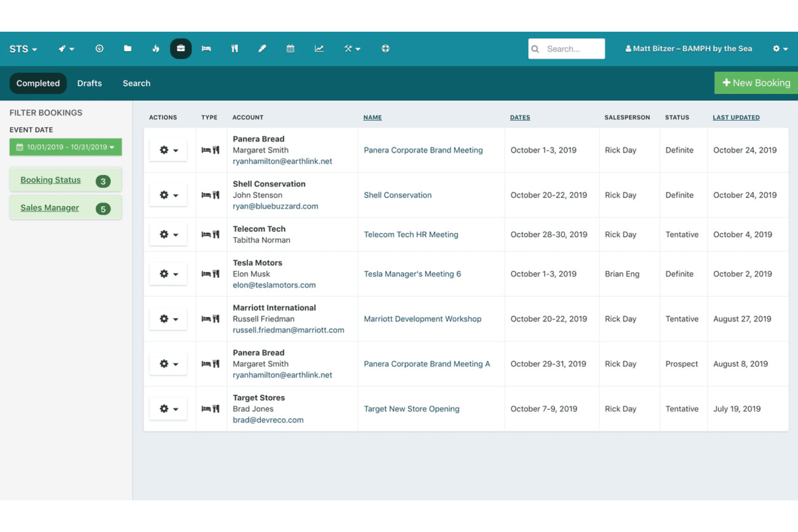
Task: Sort bookings by the NAME column
Action: click(373, 118)
